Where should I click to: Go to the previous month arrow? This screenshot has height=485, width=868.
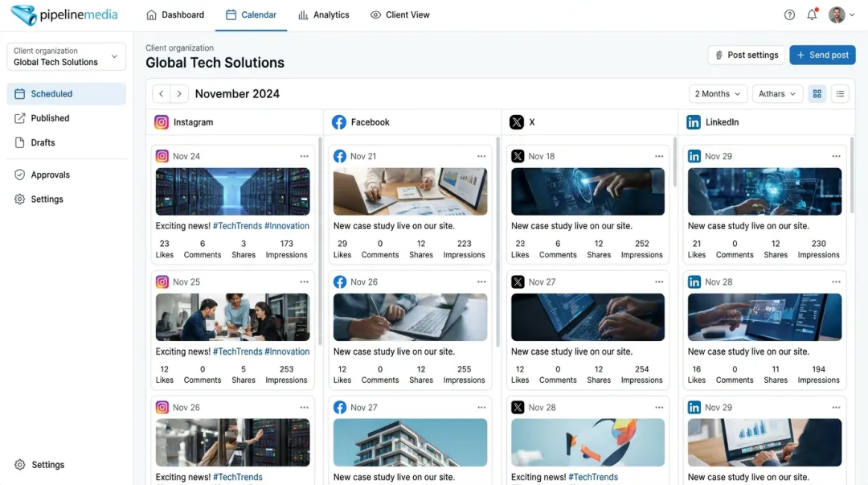[161, 93]
